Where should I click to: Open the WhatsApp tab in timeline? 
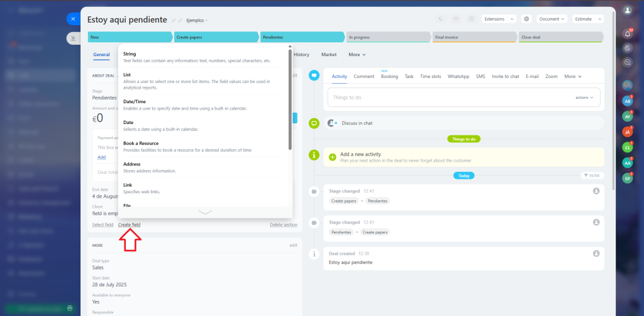458,76
